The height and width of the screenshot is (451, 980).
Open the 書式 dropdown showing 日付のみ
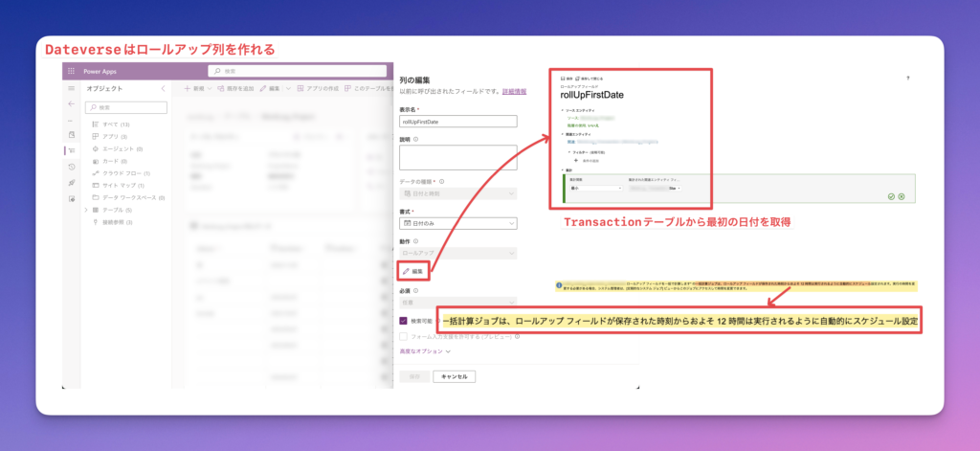457,223
